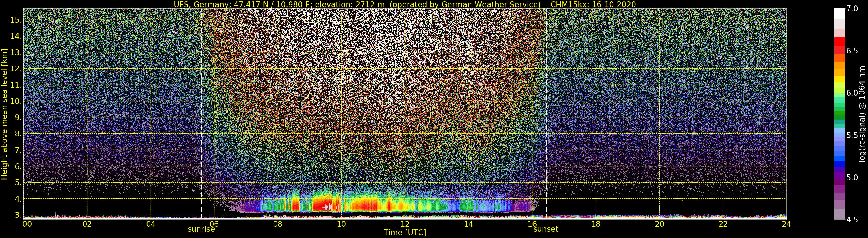This screenshot has height=238, width=868.
Task: Click the 15. tick on the height axis
Action: (x=16, y=20)
